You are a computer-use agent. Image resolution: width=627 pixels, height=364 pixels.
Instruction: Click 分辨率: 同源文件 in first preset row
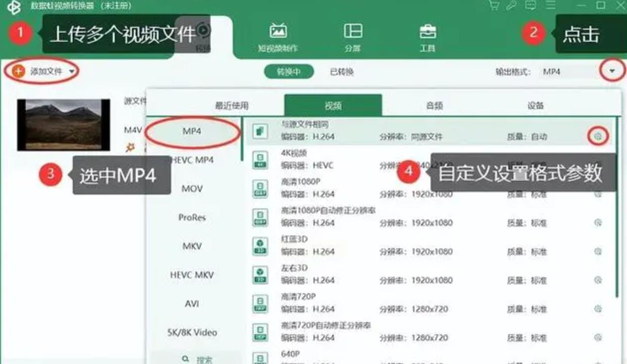pyautogui.click(x=411, y=136)
